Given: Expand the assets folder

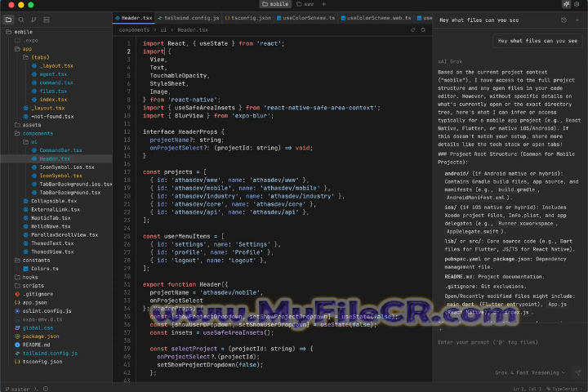Looking at the screenshot, I should point(28,125).
